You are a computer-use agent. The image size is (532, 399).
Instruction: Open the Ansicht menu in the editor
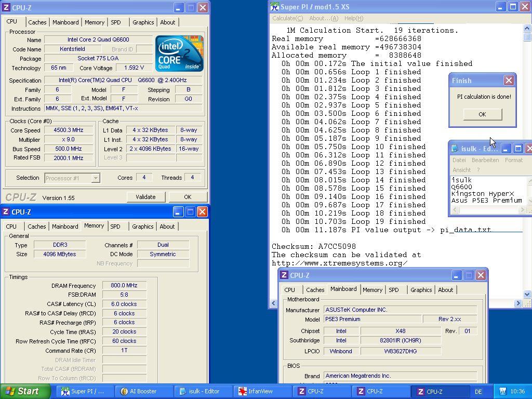[x=461, y=170]
